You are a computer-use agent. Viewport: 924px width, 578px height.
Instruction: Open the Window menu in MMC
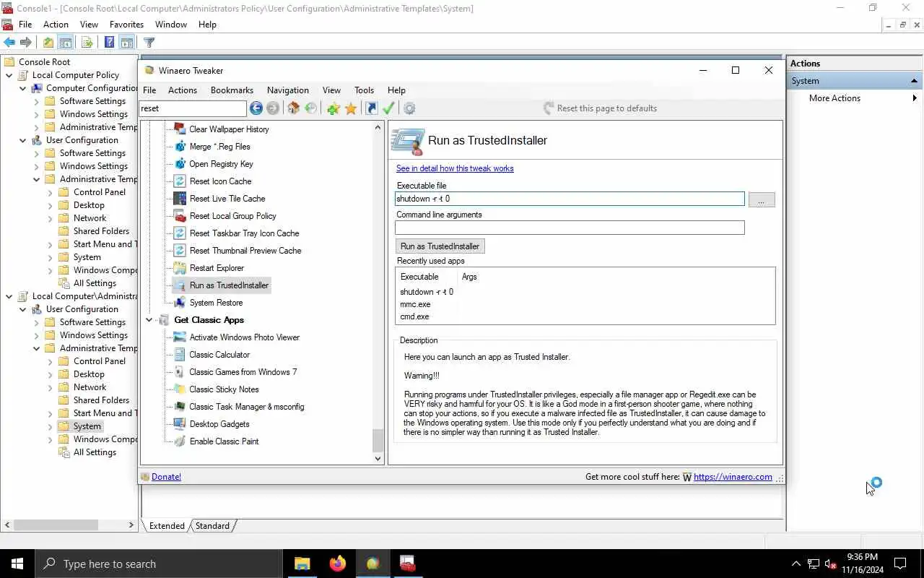coord(171,24)
